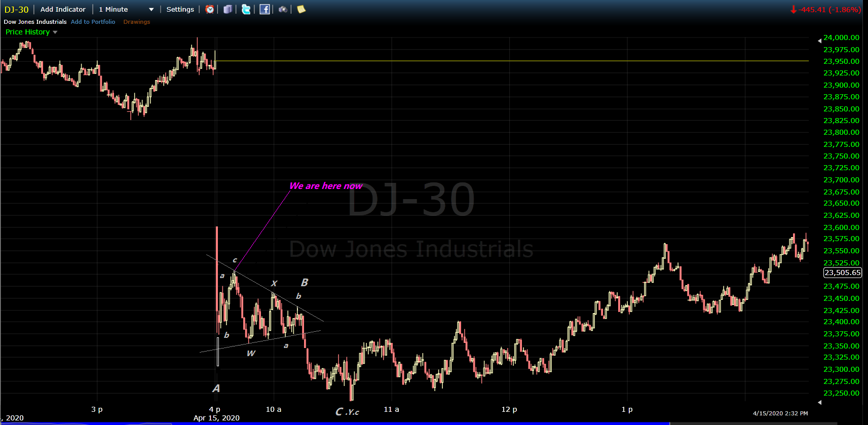Click the DJ-30 ticker symbol

pos(16,10)
